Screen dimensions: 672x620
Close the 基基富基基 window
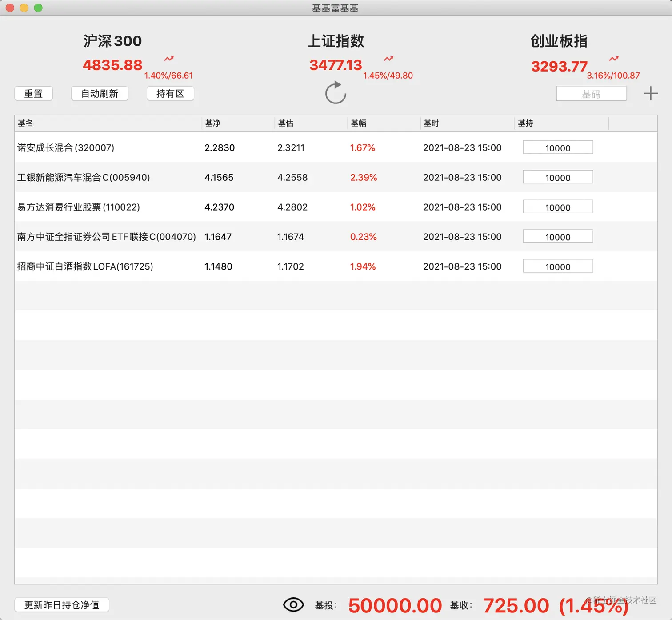click(10, 8)
